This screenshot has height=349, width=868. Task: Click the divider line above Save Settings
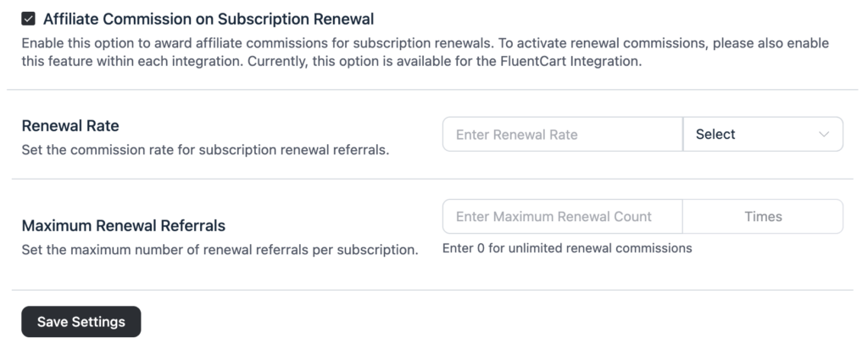tap(434, 290)
